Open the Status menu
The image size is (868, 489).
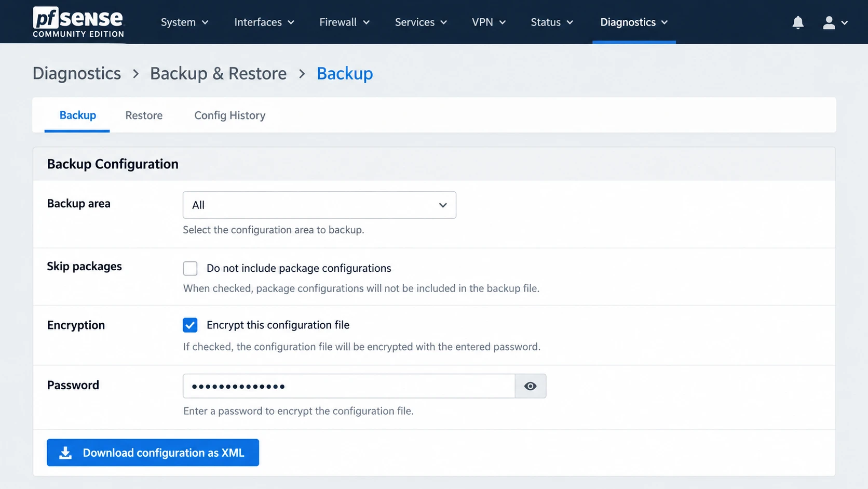[552, 22]
